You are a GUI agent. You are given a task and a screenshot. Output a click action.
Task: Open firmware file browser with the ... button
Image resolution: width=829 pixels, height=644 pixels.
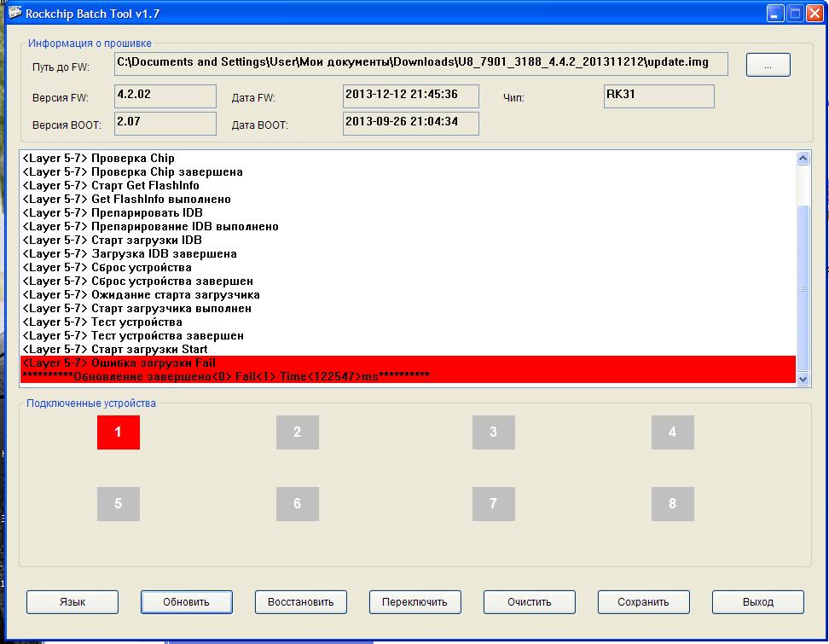point(768,65)
